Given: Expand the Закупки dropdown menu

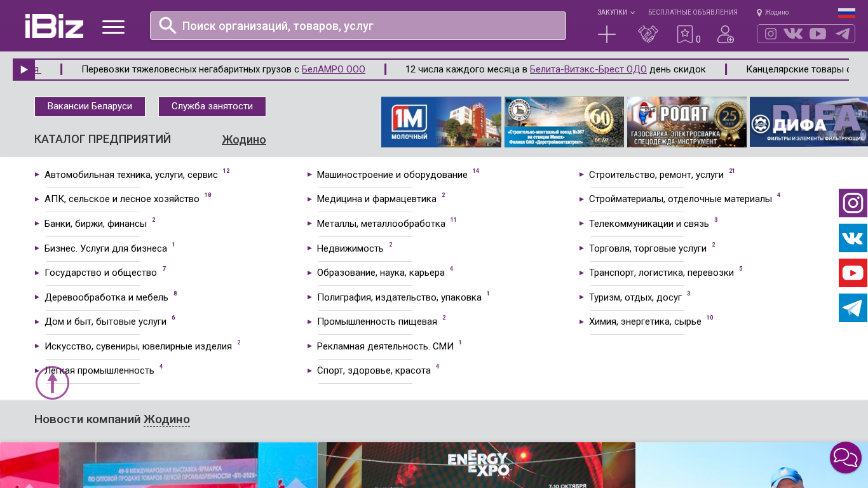Looking at the screenshot, I should tap(615, 13).
